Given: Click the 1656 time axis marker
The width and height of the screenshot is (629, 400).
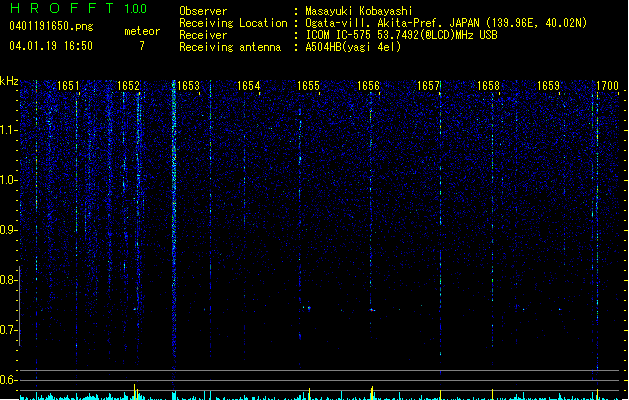Looking at the screenshot, I should point(368,86).
